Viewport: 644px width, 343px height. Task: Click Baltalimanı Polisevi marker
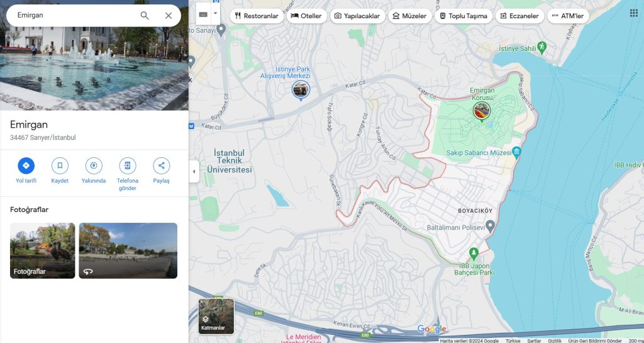tap(489, 227)
